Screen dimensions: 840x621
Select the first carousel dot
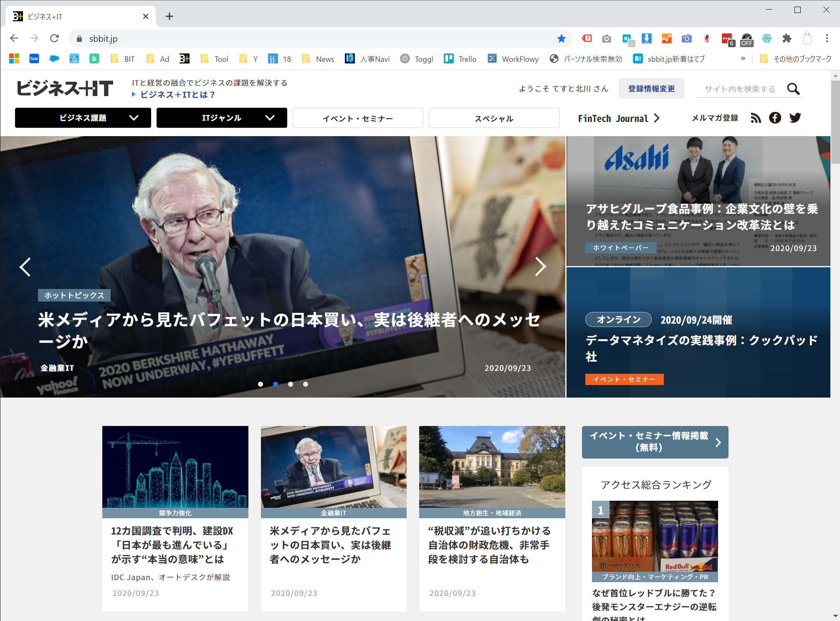[261, 384]
